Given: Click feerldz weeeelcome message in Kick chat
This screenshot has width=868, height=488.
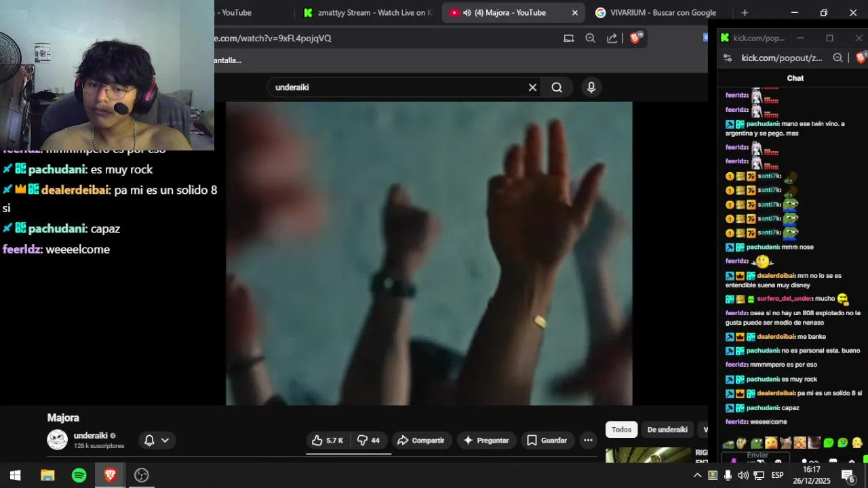Looking at the screenshot, I should 756,422.
